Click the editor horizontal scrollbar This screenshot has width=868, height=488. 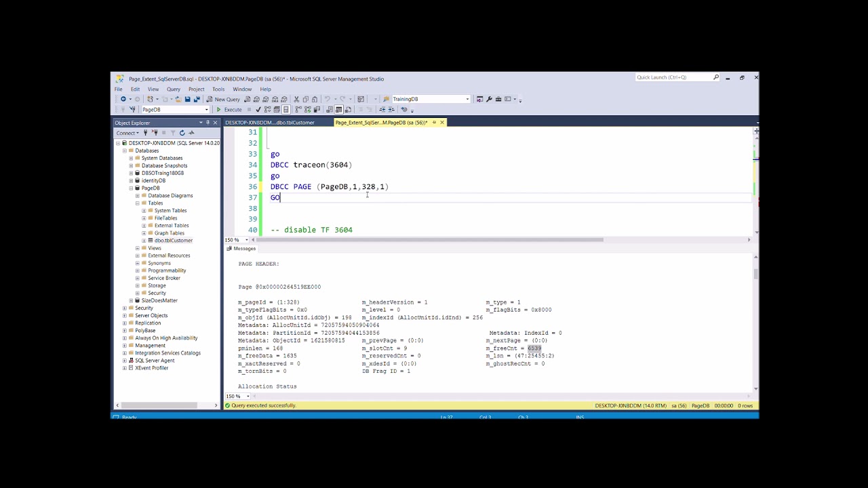pyautogui.click(x=431, y=239)
